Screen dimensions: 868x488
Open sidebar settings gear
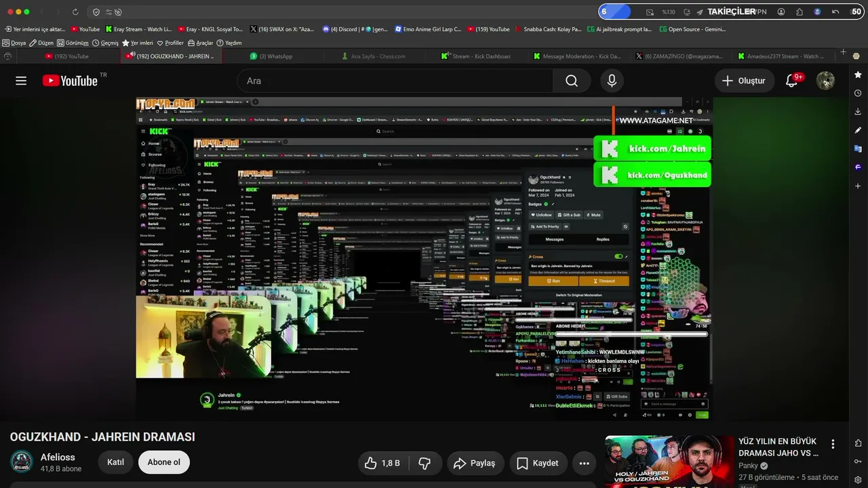click(x=858, y=480)
